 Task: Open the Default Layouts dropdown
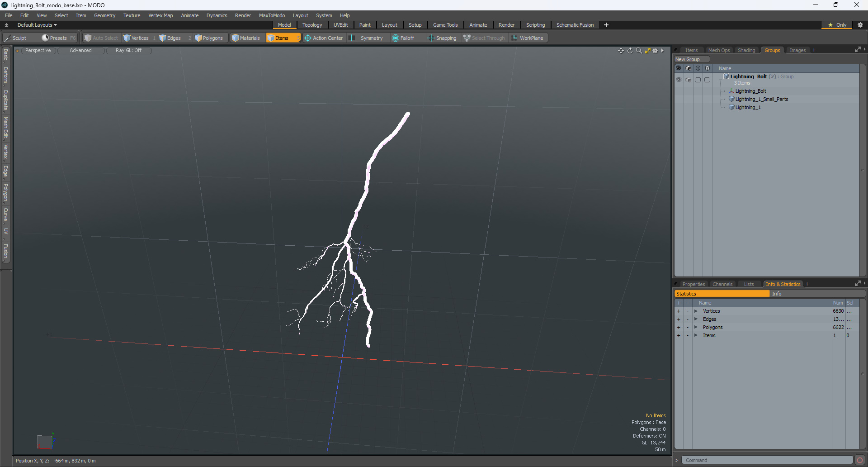tap(37, 25)
